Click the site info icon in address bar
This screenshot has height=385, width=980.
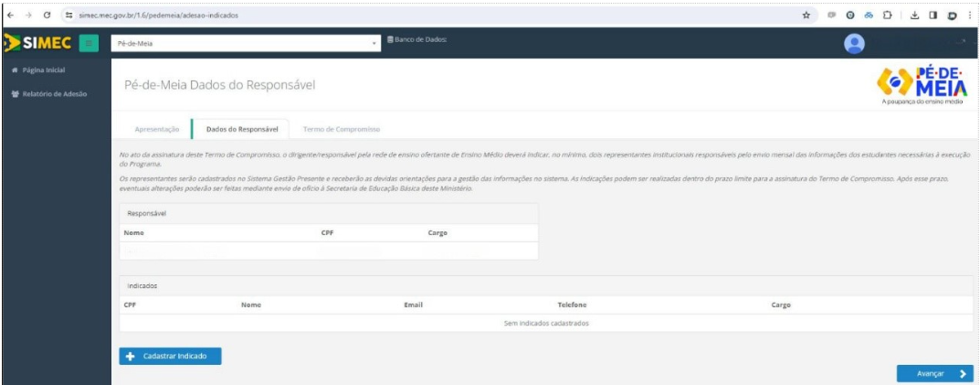tap(70, 15)
